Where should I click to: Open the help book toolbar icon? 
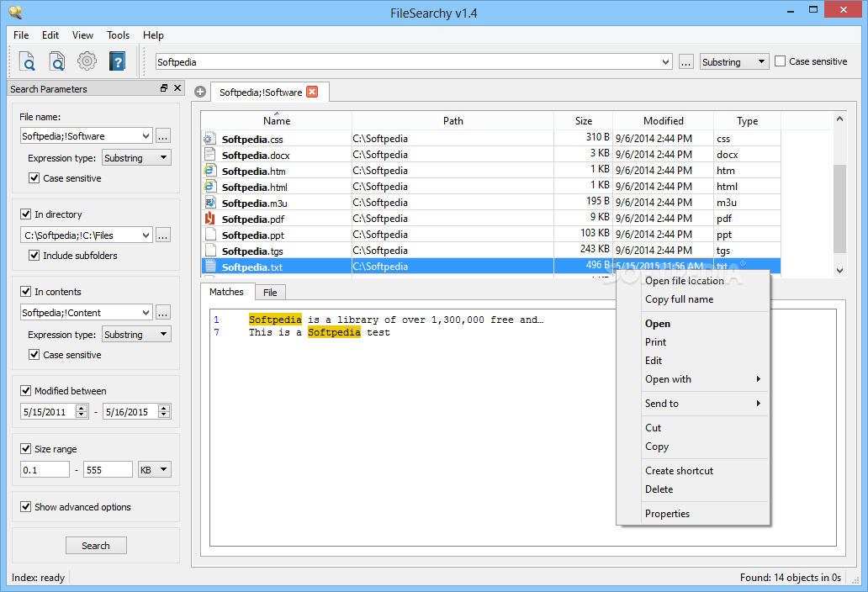[117, 61]
